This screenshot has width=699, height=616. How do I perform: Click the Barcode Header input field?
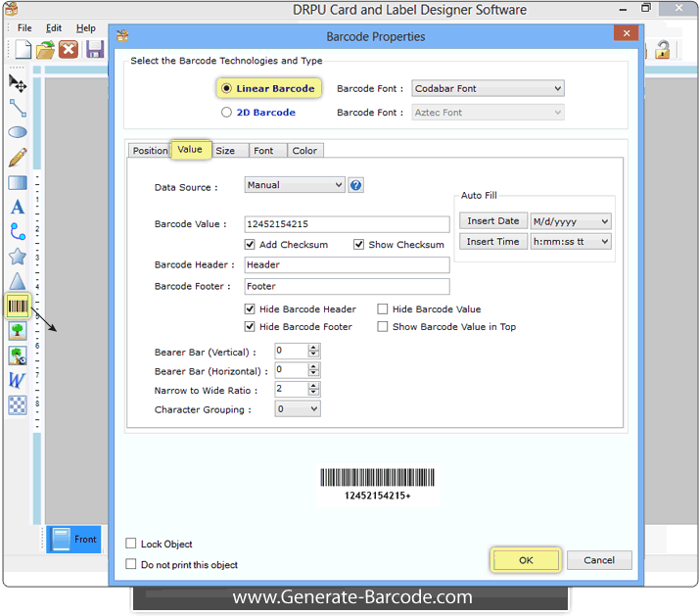(x=348, y=265)
